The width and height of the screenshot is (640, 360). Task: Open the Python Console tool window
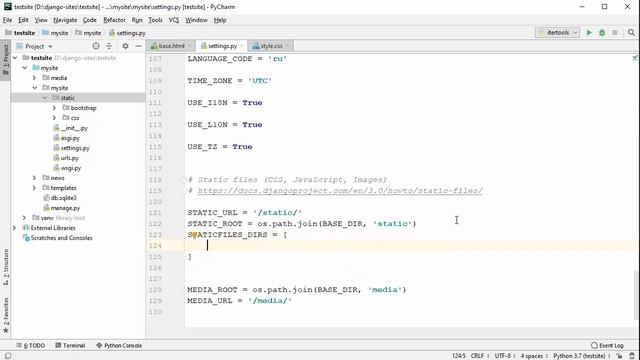[x=119, y=345]
